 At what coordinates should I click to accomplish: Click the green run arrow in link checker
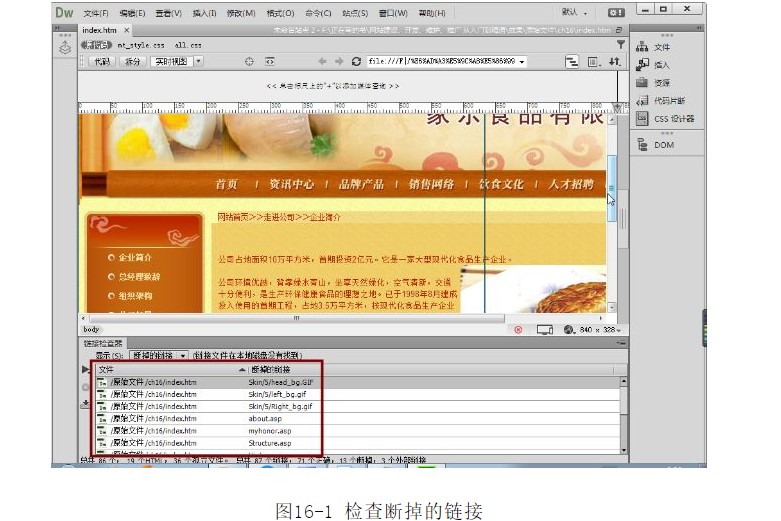pyautogui.click(x=85, y=370)
